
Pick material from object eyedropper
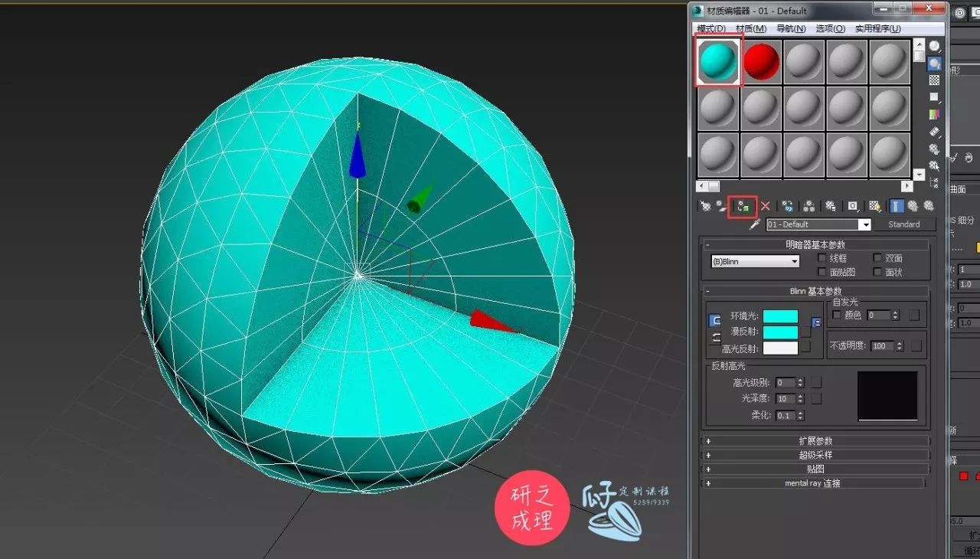755,224
